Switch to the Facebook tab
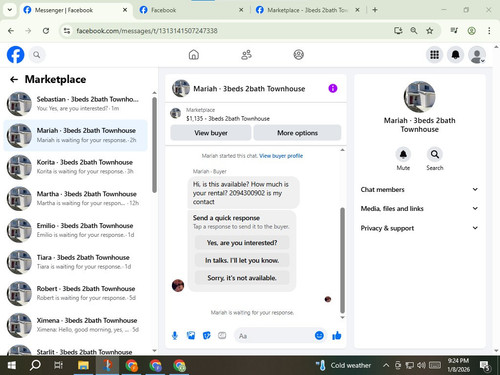The image size is (500, 375). pyautogui.click(x=191, y=10)
